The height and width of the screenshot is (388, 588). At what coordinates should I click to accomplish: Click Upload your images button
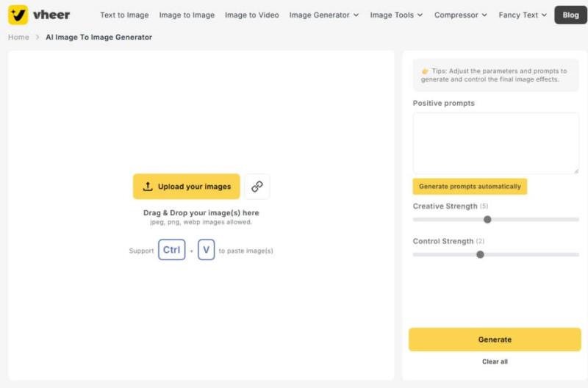click(187, 187)
